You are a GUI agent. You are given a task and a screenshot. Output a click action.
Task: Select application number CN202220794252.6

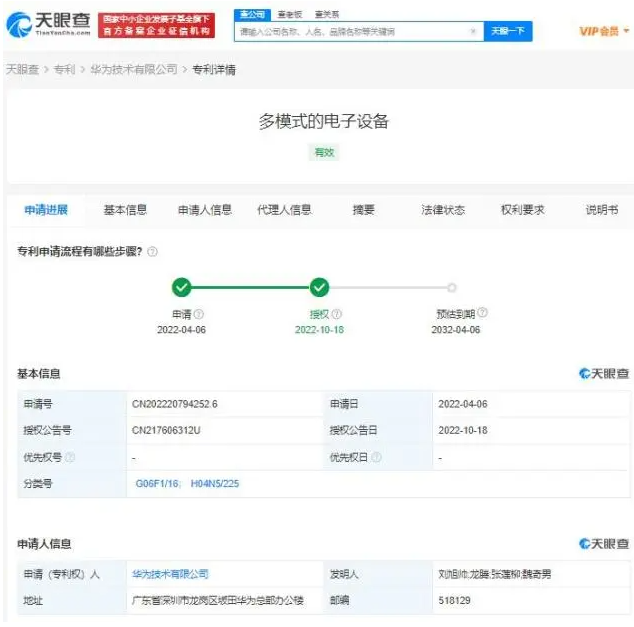coord(175,404)
